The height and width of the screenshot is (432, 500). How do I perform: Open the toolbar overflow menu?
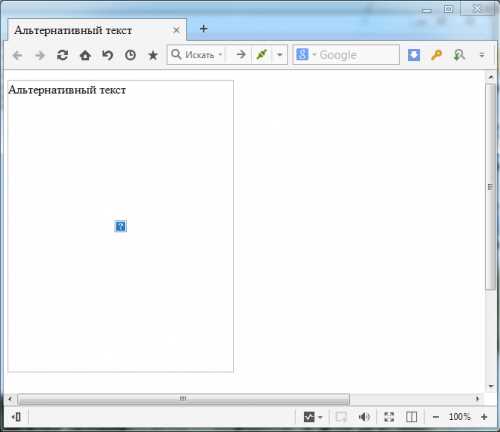point(482,55)
